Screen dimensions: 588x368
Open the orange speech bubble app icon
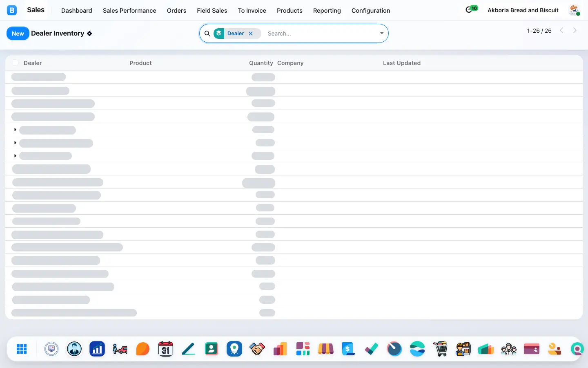[143, 349]
